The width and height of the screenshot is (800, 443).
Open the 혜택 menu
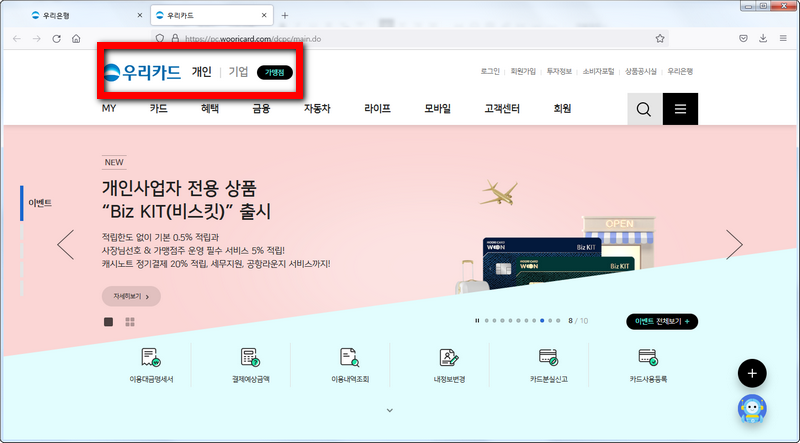pos(210,109)
